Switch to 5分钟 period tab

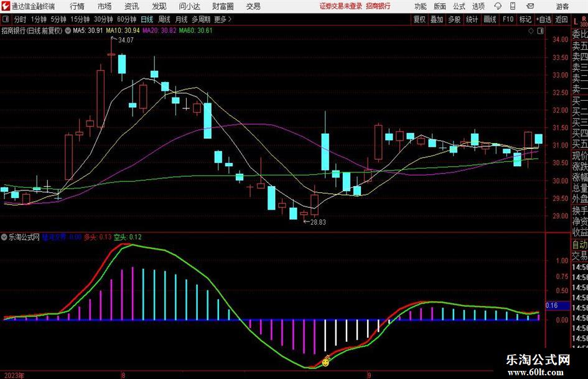(58, 19)
